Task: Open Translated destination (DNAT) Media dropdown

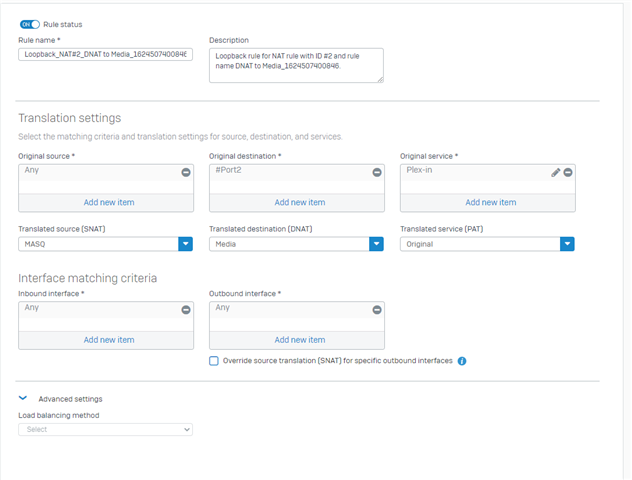Action: [x=376, y=244]
